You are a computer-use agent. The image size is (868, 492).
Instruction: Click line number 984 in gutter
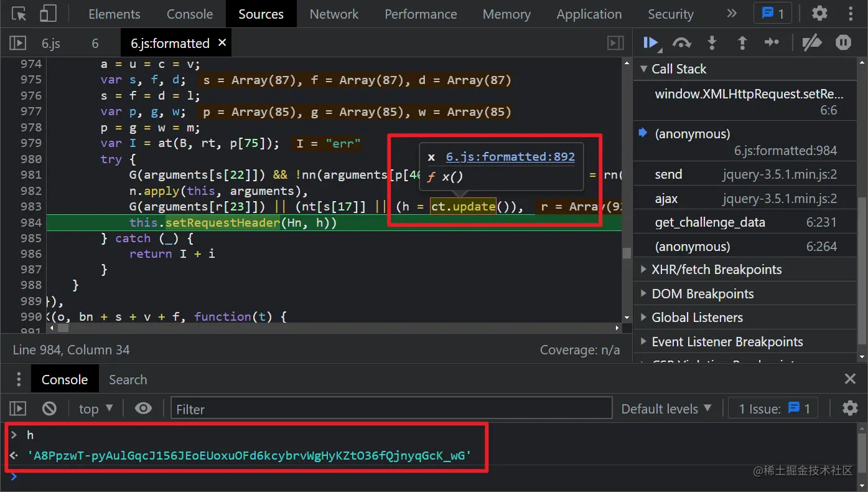coord(30,222)
